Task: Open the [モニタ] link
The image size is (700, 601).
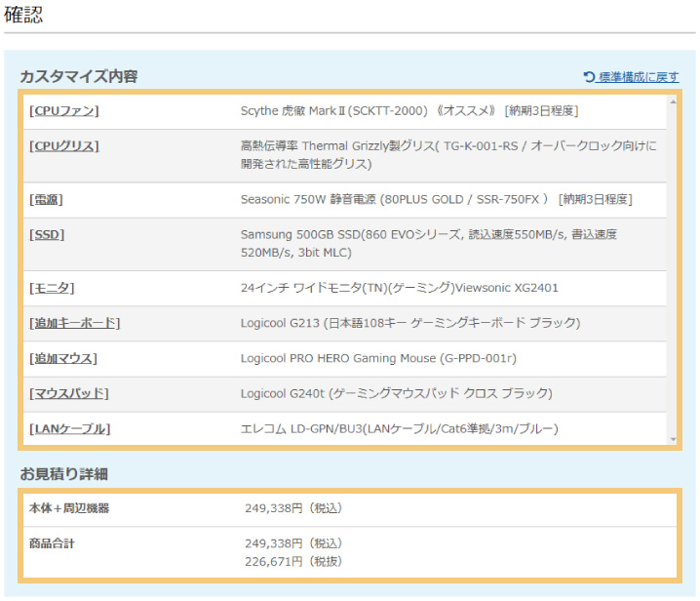Action: pos(52,288)
